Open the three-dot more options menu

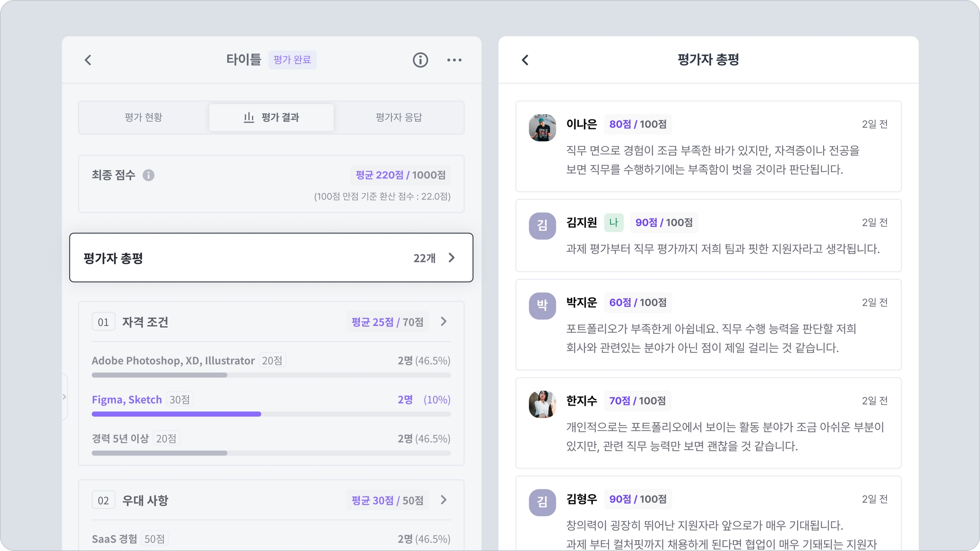tap(454, 60)
